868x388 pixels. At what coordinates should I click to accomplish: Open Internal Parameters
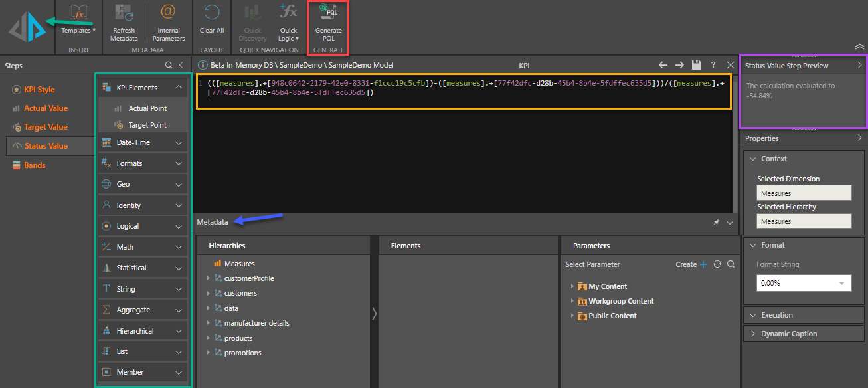[x=169, y=23]
